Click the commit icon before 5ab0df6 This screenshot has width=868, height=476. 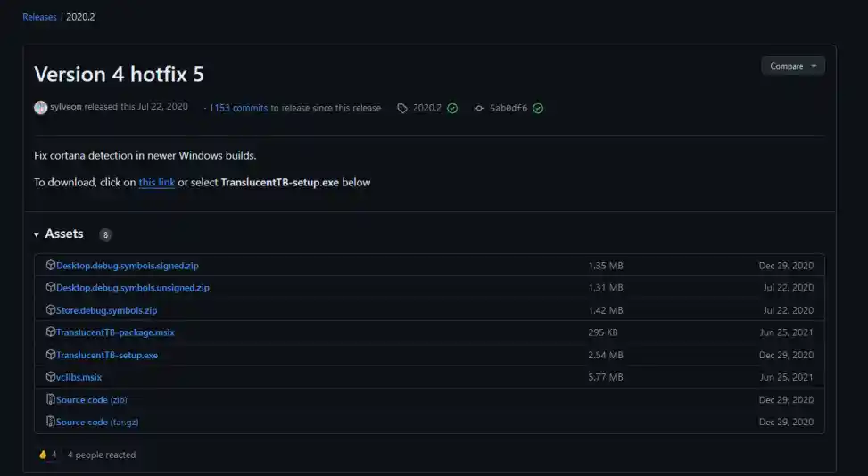coord(479,109)
